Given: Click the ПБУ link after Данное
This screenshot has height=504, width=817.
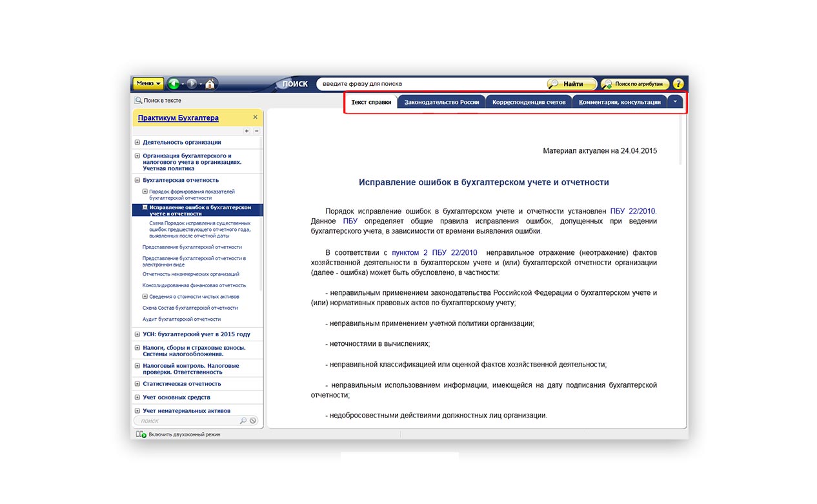Looking at the screenshot, I should [350, 221].
